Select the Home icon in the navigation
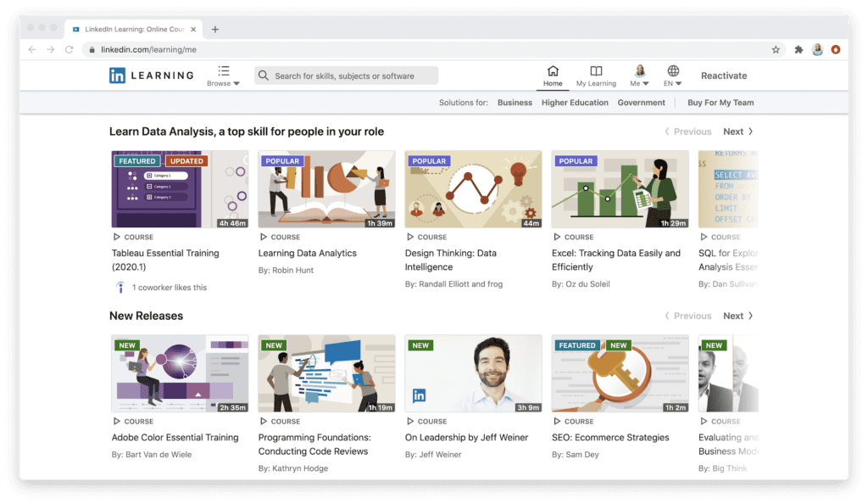Viewport: 868px width, 504px height. [553, 72]
